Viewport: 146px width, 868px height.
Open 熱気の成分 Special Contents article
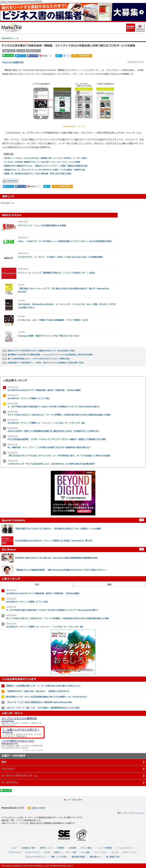58,529
